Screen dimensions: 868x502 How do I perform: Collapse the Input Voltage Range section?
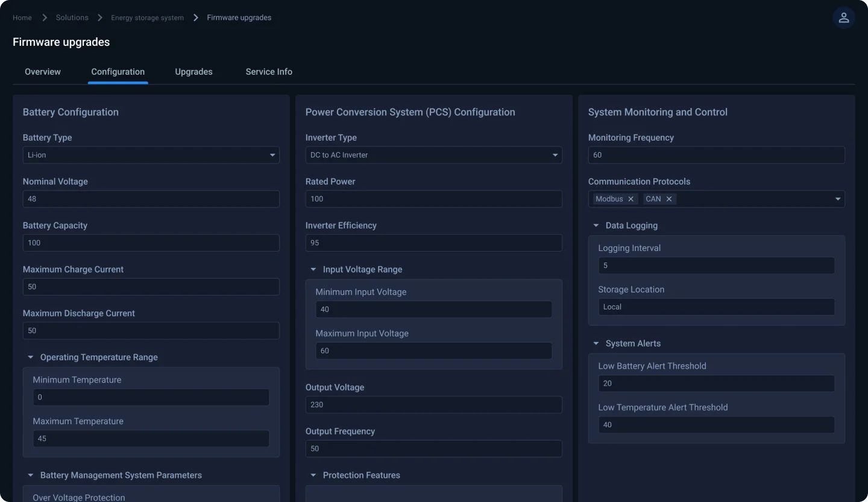coord(313,270)
